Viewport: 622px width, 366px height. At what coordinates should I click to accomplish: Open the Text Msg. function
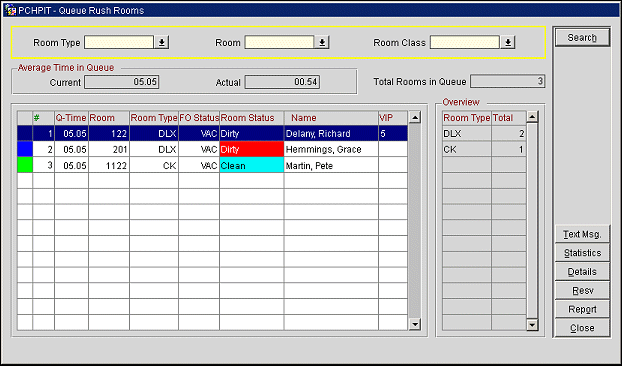[x=582, y=234]
